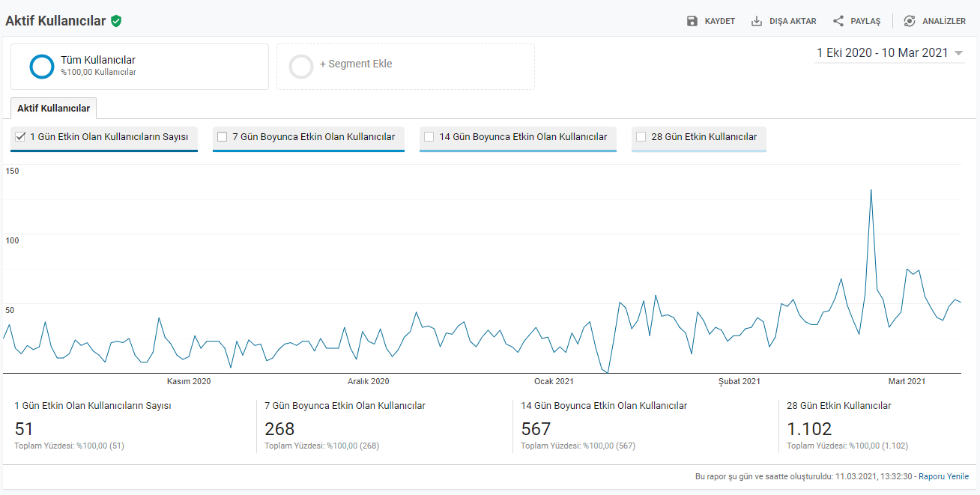Uncheck 1 Gün Etkin Olan Kullanıcıların Sayısı
980x495 pixels.
pyautogui.click(x=21, y=137)
